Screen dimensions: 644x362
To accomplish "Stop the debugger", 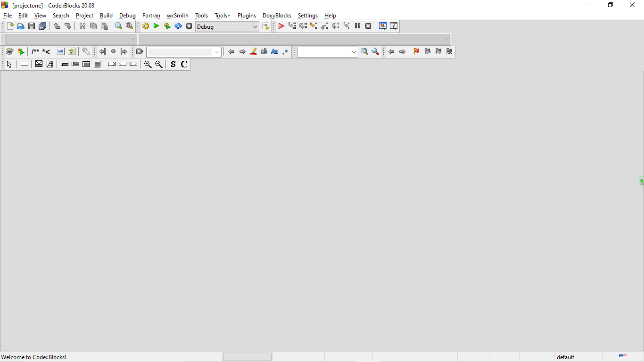I will [368, 26].
